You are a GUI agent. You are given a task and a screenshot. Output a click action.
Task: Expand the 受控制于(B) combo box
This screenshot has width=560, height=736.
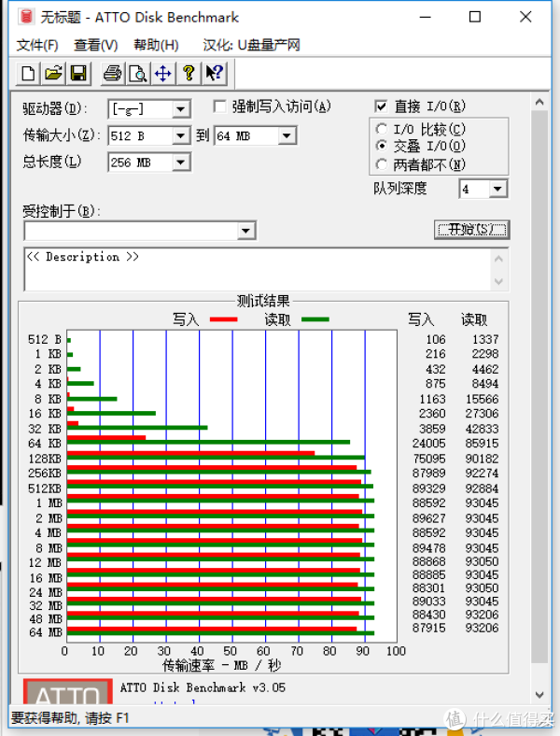[x=245, y=231]
